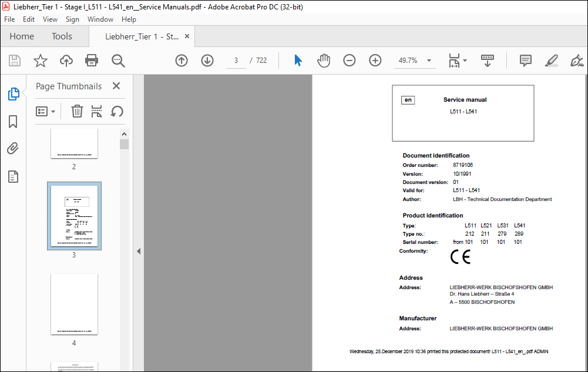The height and width of the screenshot is (372, 588).
Task: Click the 'Manufacturer' heading
Action: tap(418, 319)
